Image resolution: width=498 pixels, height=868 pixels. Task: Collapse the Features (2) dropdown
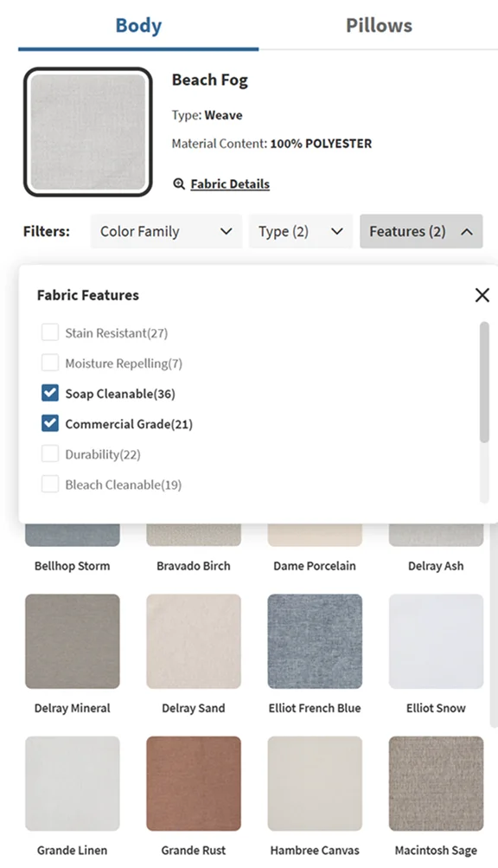pyautogui.click(x=421, y=231)
